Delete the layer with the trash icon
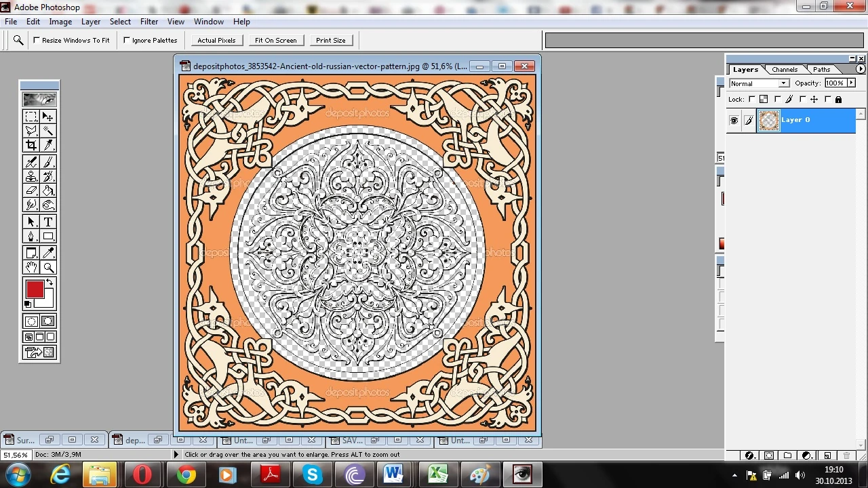Screen dimensions: 868x488 [x=846, y=455]
